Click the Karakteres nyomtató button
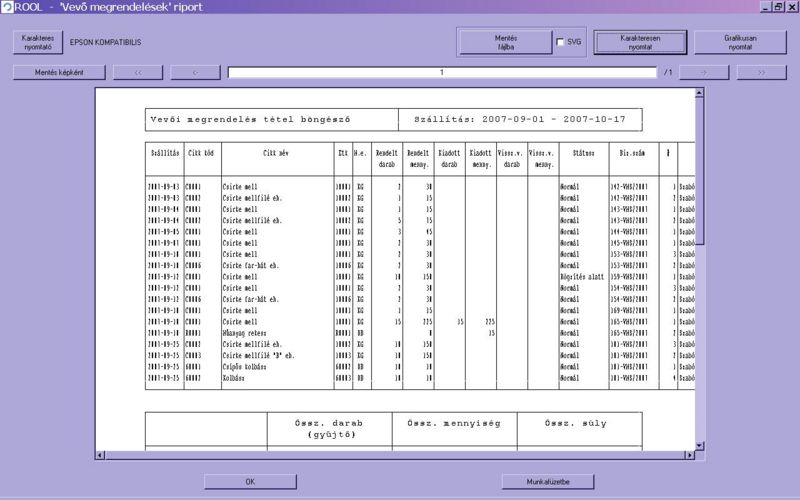This screenshot has height=500, width=800. point(37,42)
